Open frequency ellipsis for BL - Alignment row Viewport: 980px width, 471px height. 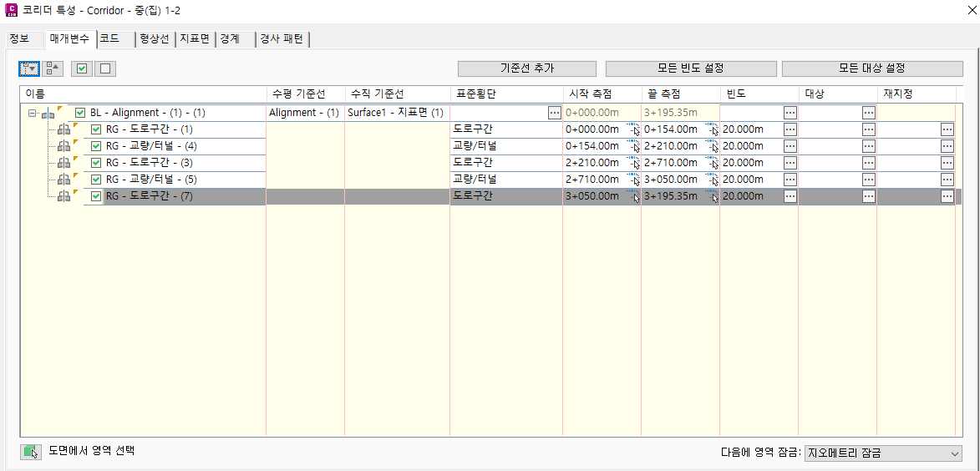coord(790,113)
